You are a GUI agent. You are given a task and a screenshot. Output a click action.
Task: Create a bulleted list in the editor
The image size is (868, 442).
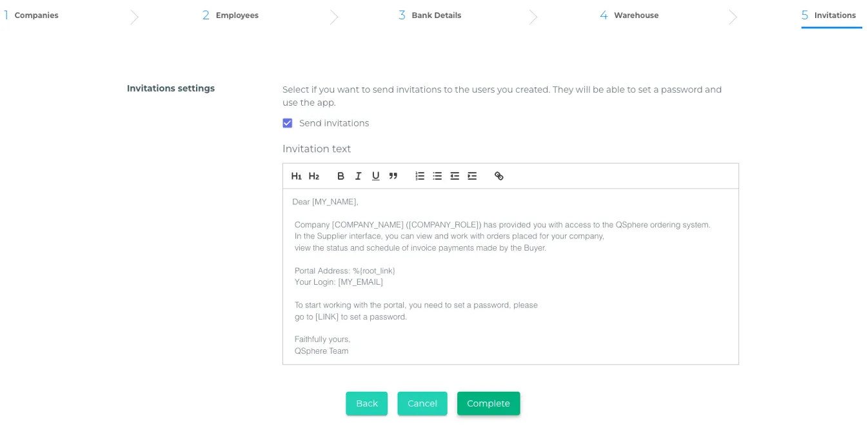click(437, 176)
